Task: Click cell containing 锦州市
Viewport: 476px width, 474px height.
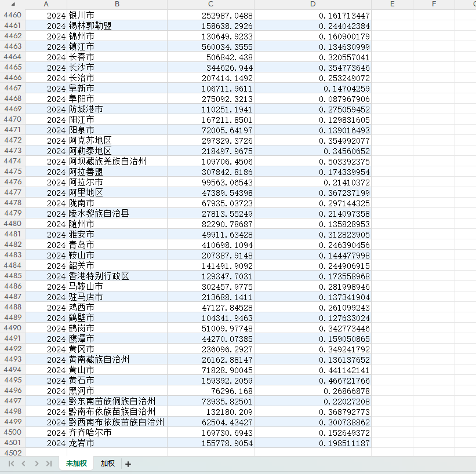Action: [x=117, y=36]
